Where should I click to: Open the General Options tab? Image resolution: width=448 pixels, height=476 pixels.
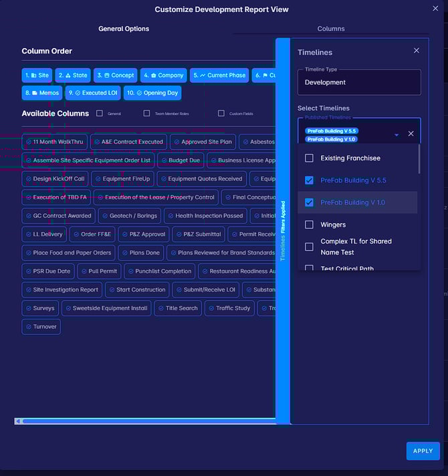click(x=124, y=29)
